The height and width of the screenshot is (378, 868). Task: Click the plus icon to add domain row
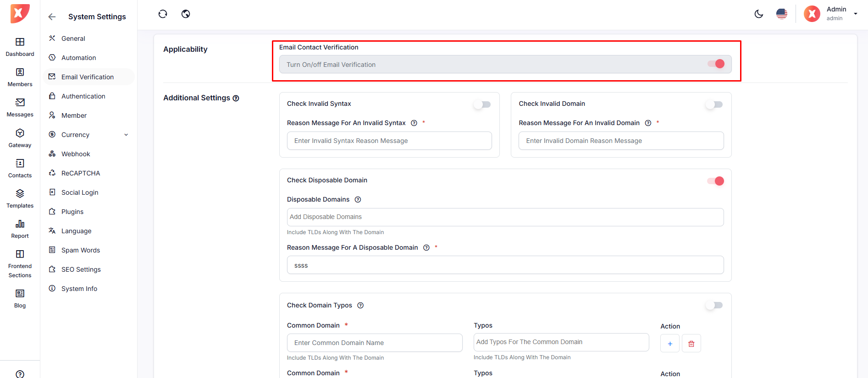tap(669, 344)
